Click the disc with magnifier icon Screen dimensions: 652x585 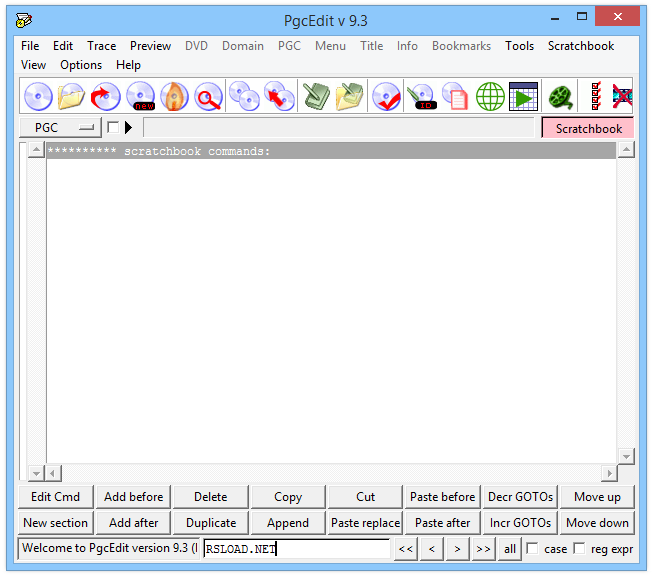pyautogui.click(x=208, y=96)
